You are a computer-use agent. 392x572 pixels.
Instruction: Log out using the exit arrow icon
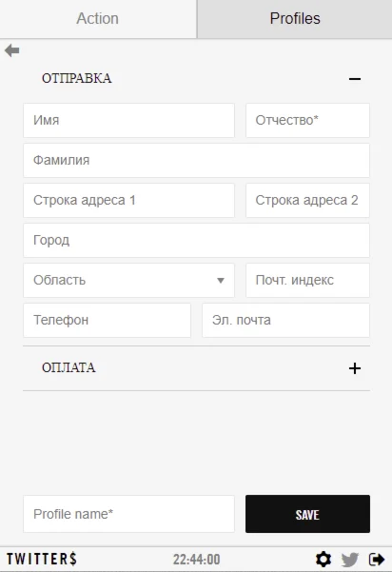377,559
